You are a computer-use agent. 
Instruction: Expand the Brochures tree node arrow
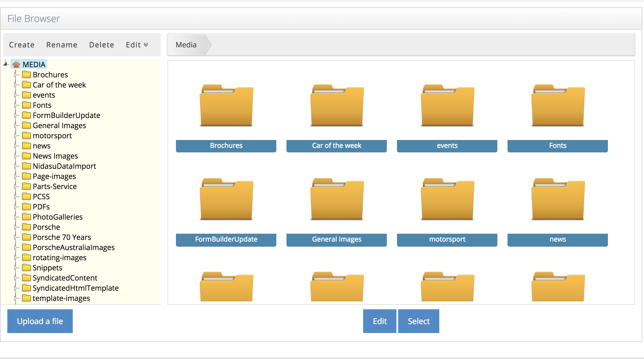pyautogui.click(x=16, y=75)
